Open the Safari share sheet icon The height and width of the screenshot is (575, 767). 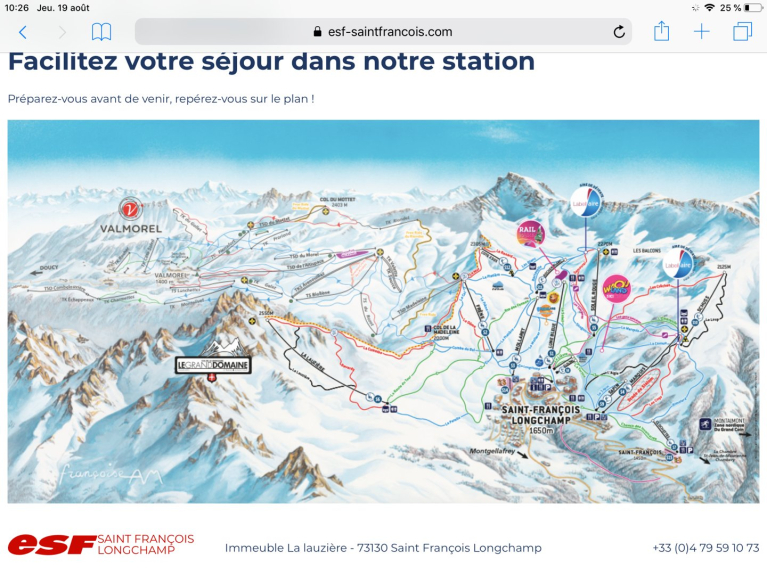click(661, 32)
